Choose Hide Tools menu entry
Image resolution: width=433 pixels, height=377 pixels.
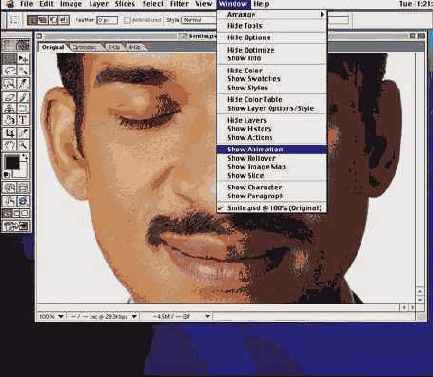point(271,26)
